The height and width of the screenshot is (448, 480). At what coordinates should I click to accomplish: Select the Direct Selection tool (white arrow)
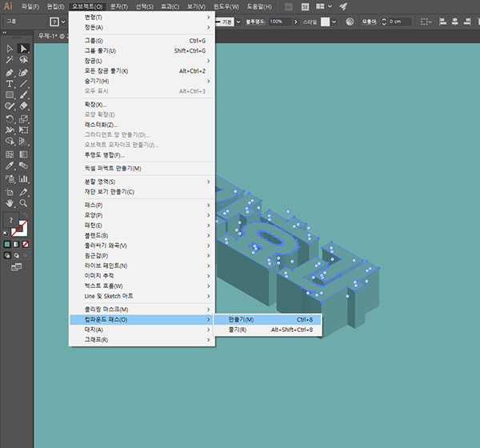tap(23, 48)
